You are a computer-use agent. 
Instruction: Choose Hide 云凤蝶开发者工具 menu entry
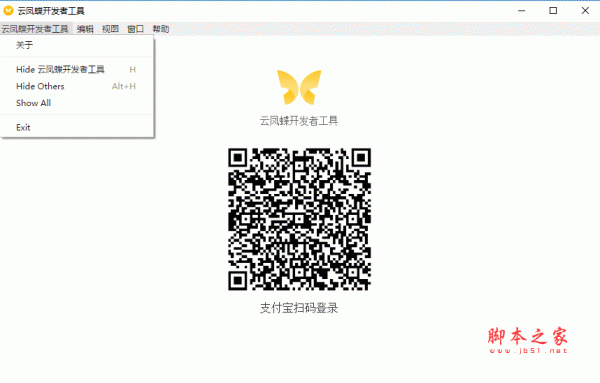tap(77, 69)
